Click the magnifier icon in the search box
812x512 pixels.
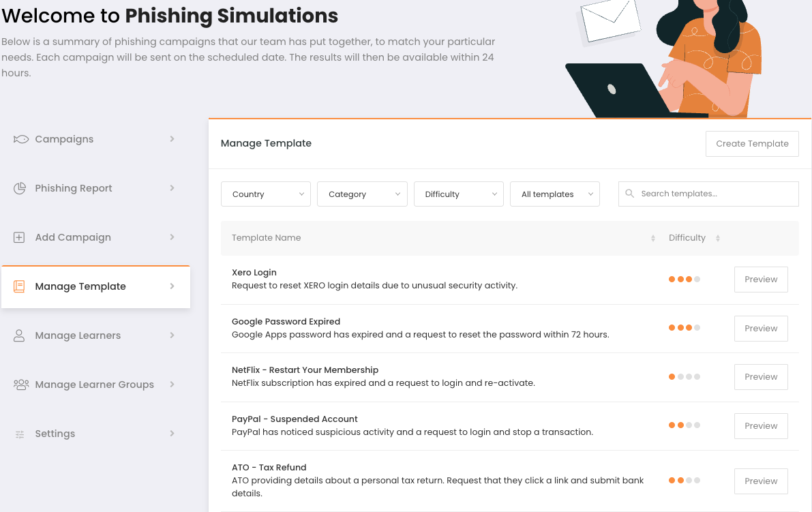coord(630,194)
